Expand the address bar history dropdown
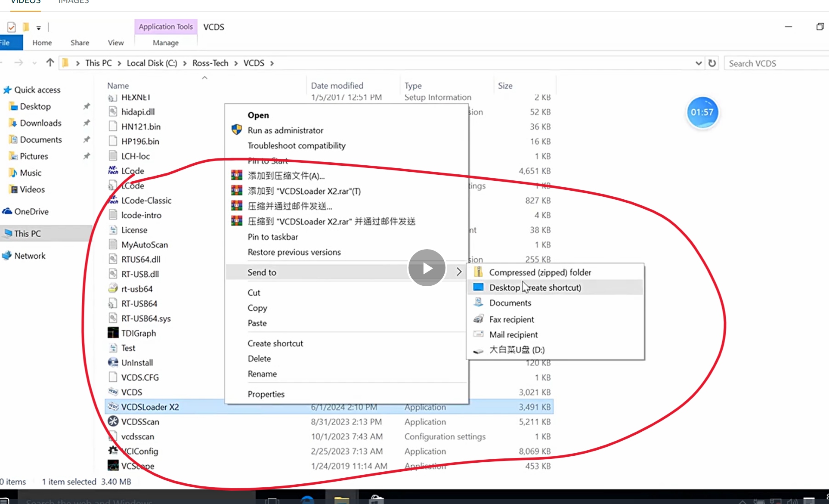Viewport: 829px width, 504px height. [x=698, y=63]
